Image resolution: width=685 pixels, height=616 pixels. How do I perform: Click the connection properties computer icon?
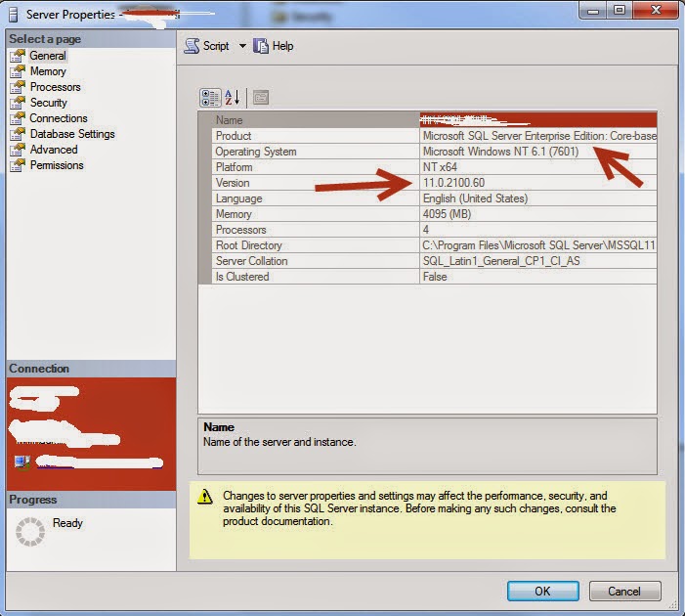point(21,462)
